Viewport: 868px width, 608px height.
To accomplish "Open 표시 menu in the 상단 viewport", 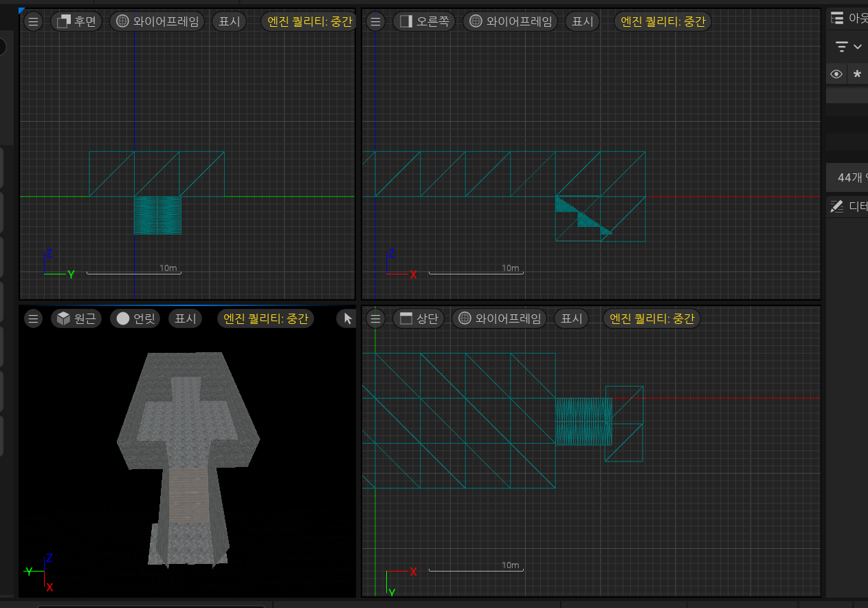I will [x=572, y=318].
